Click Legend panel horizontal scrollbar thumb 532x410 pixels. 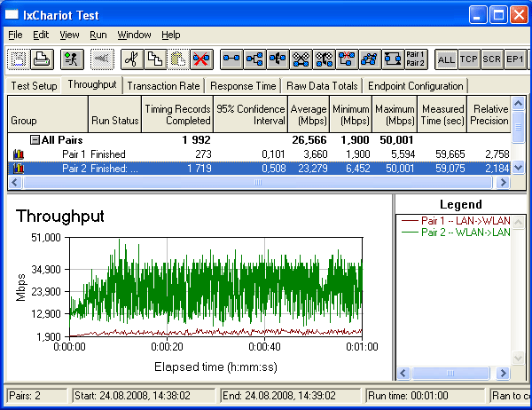tap(450, 374)
